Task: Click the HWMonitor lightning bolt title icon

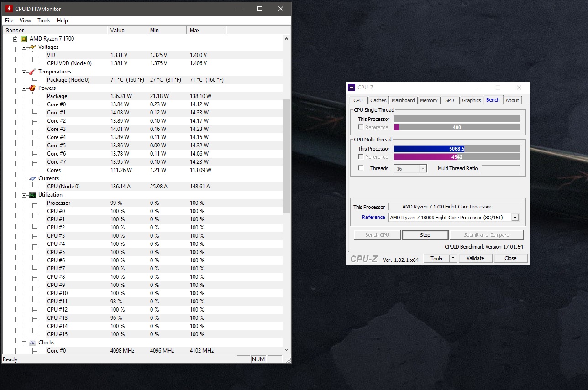Action: (x=9, y=9)
